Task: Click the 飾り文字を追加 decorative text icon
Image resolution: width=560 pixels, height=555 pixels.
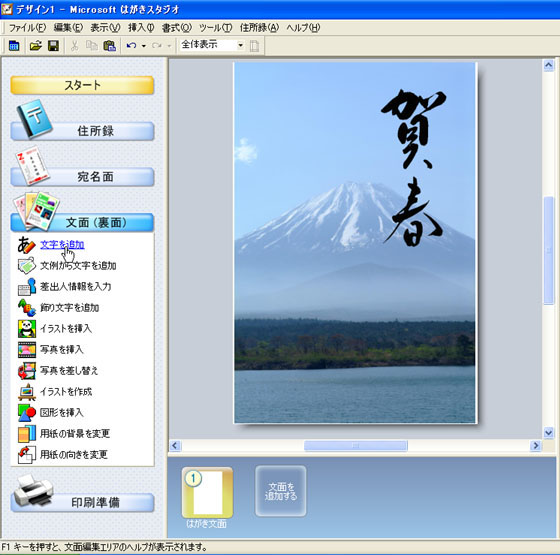Action: click(x=27, y=308)
